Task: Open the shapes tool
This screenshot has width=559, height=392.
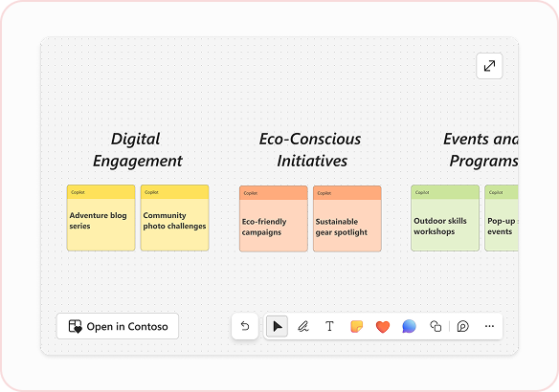Action: (x=436, y=326)
